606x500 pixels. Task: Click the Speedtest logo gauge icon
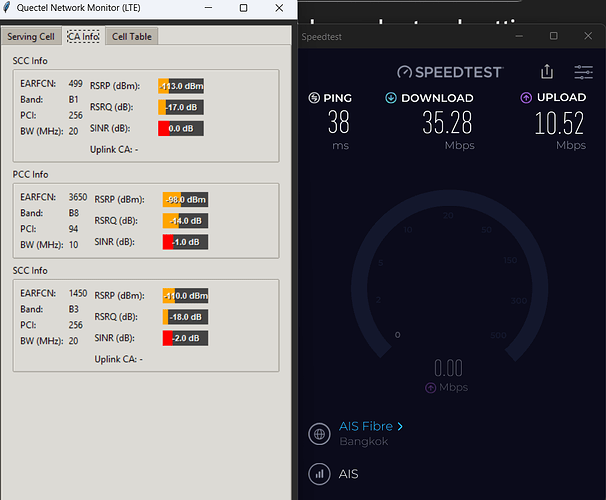pyautogui.click(x=404, y=72)
